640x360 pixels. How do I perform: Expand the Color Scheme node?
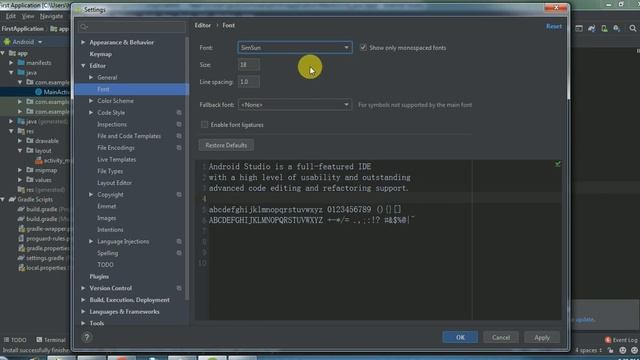91,101
